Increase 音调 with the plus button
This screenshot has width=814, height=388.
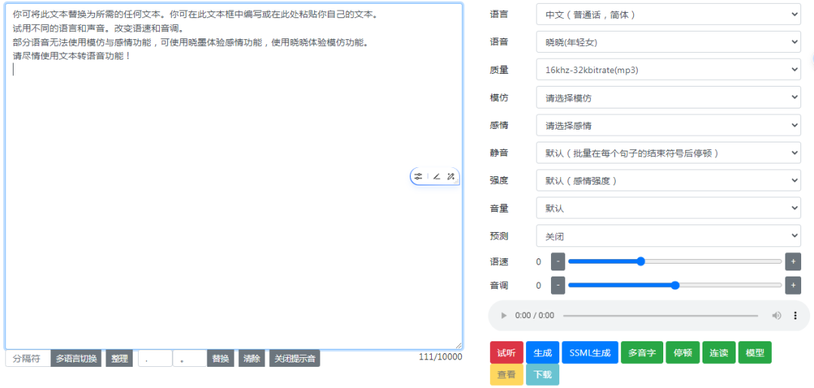tap(793, 285)
